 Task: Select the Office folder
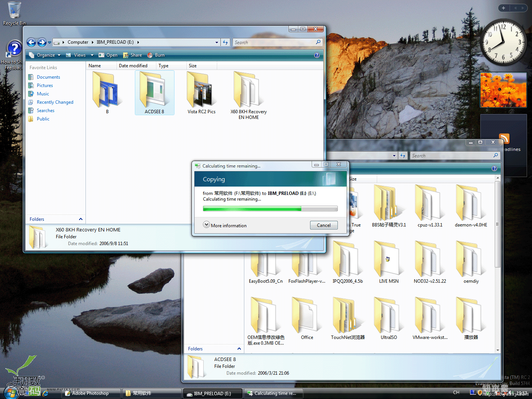(x=307, y=318)
